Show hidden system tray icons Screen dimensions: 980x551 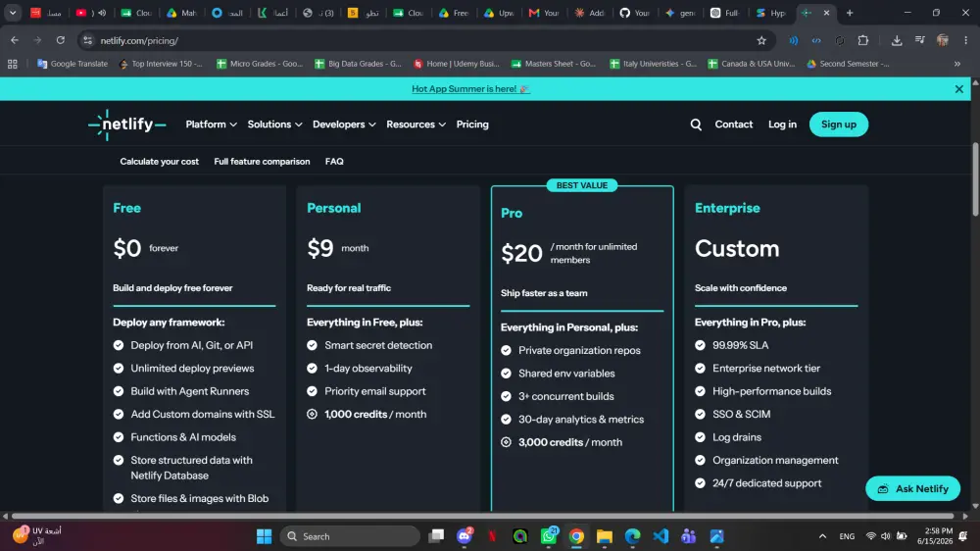[x=822, y=536]
